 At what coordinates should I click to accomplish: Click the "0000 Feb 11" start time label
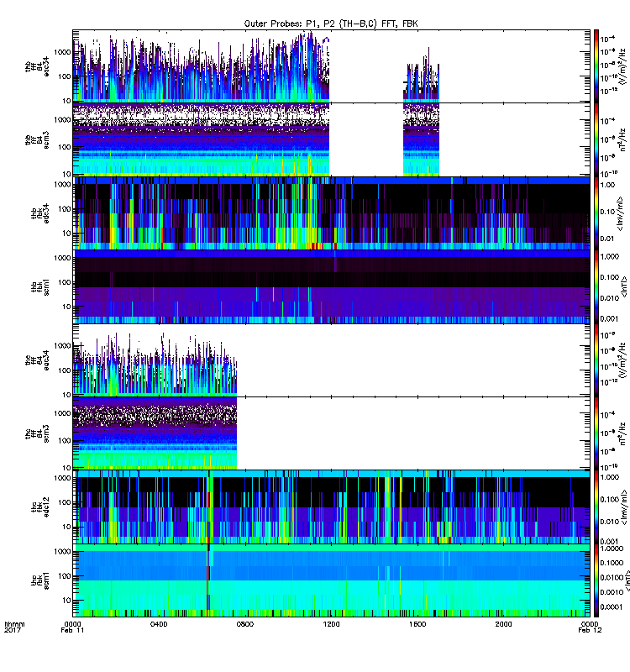pyautogui.click(x=72, y=627)
